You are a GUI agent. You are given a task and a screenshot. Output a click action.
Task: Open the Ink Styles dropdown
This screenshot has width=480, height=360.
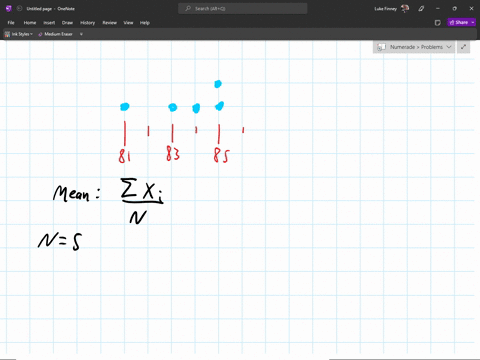click(x=19, y=34)
